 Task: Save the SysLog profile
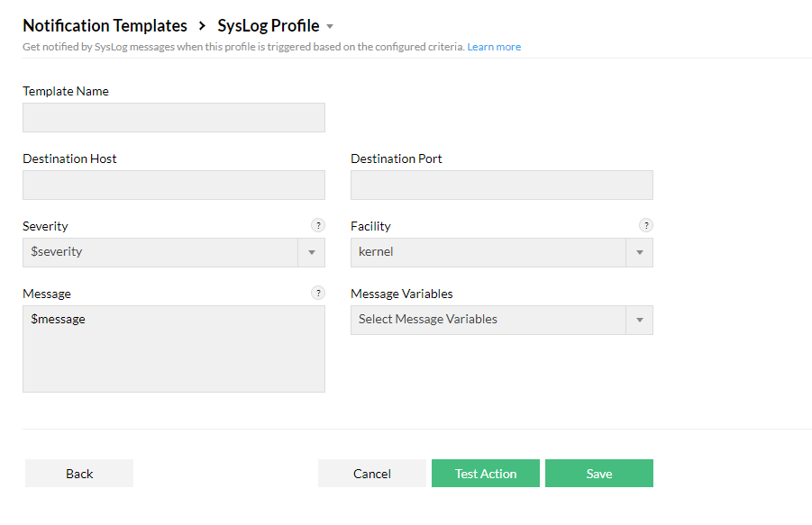[598, 473]
